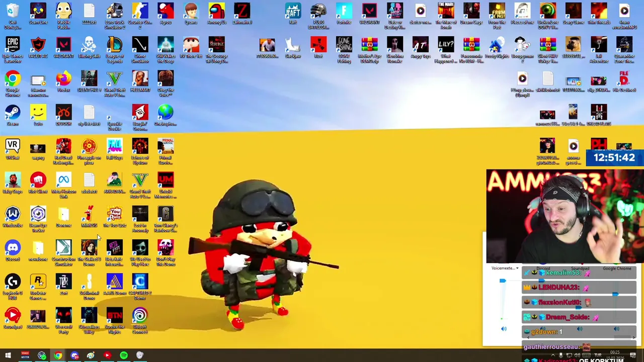Open the yellow Deneme folder
The width and height of the screenshot is (644, 362).
64,217
